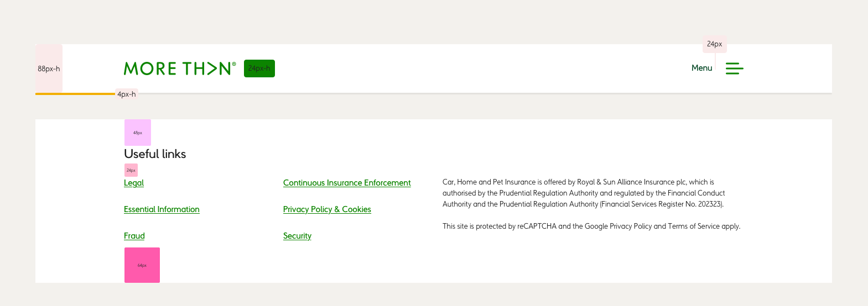Click the Menu label in header
The width and height of the screenshot is (868, 306).
click(701, 68)
